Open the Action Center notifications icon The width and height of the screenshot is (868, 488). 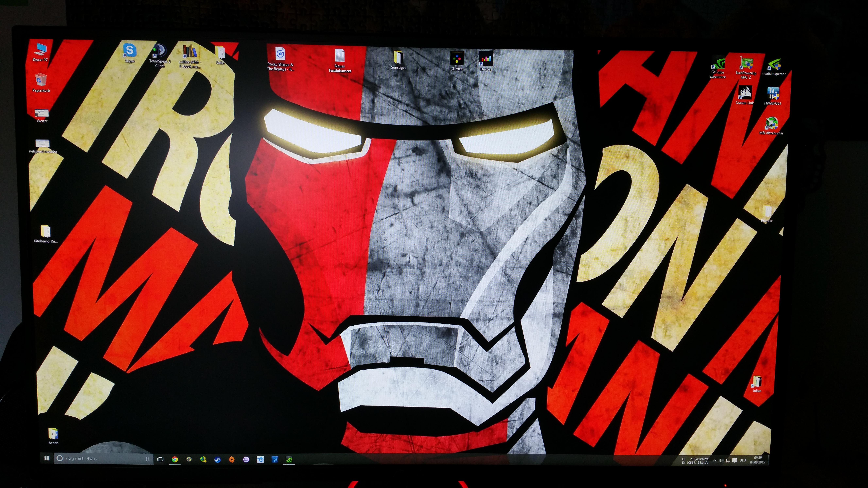(x=735, y=460)
